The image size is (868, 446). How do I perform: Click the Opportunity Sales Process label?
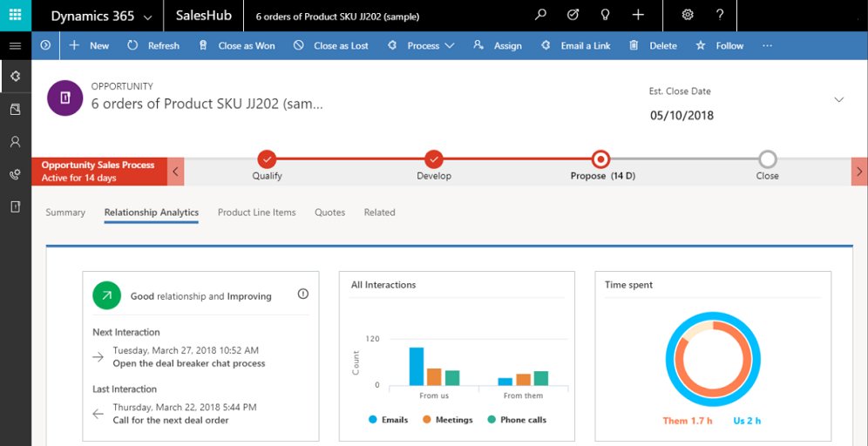click(x=98, y=165)
